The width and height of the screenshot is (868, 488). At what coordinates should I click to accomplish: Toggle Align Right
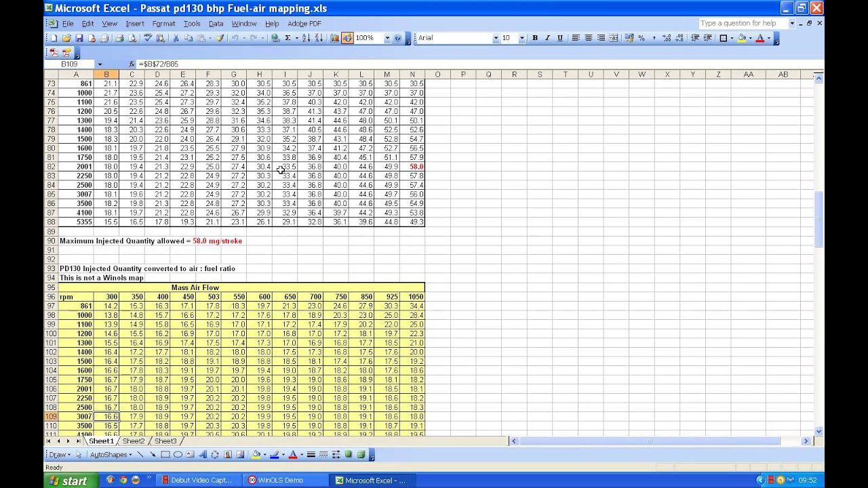click(601, 38)
